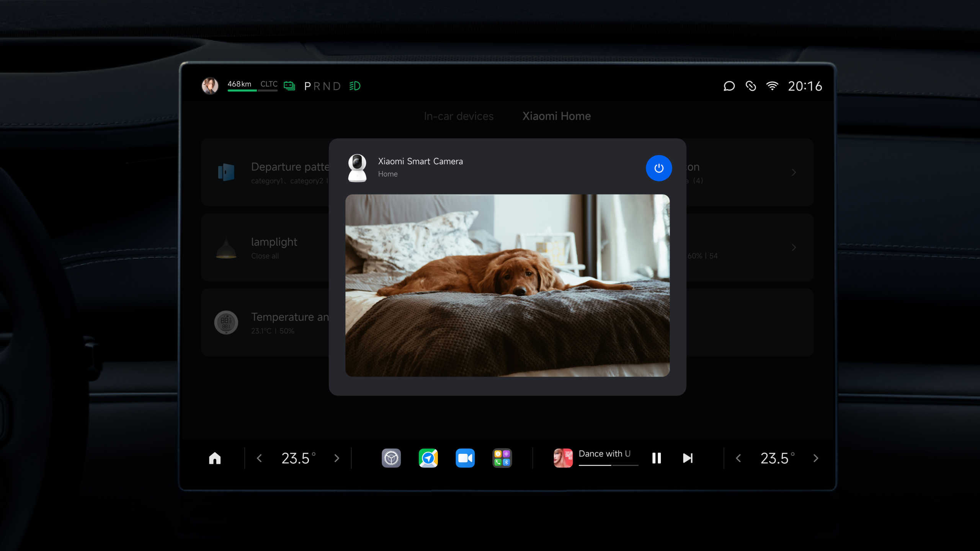
Task: Tap the headlight indicator icon
Action: [355, 86]
